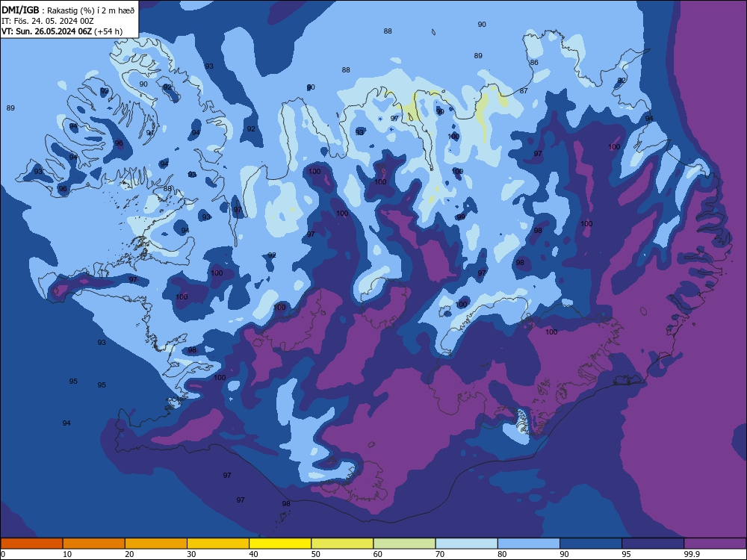Pick the 50–60 pale yellow legend swatch

tap(342, 544)
